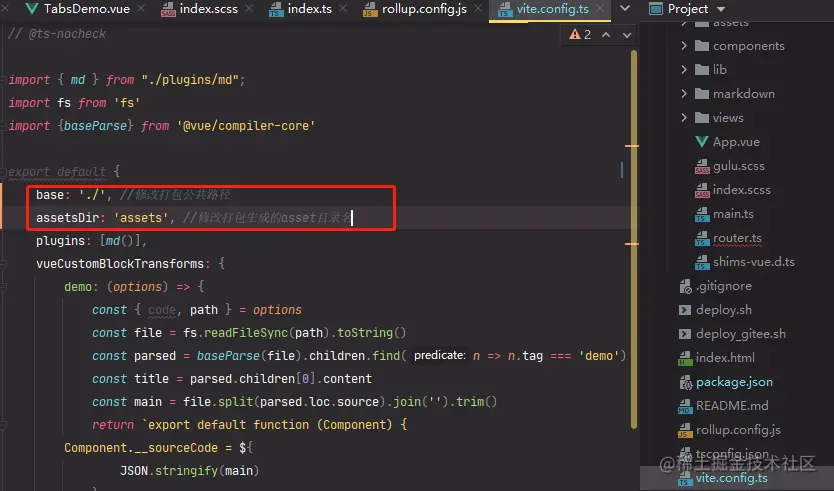This screenshot has width=834, height=491.
Task: Expand the lib folder
Action: (x=684, y=70)
